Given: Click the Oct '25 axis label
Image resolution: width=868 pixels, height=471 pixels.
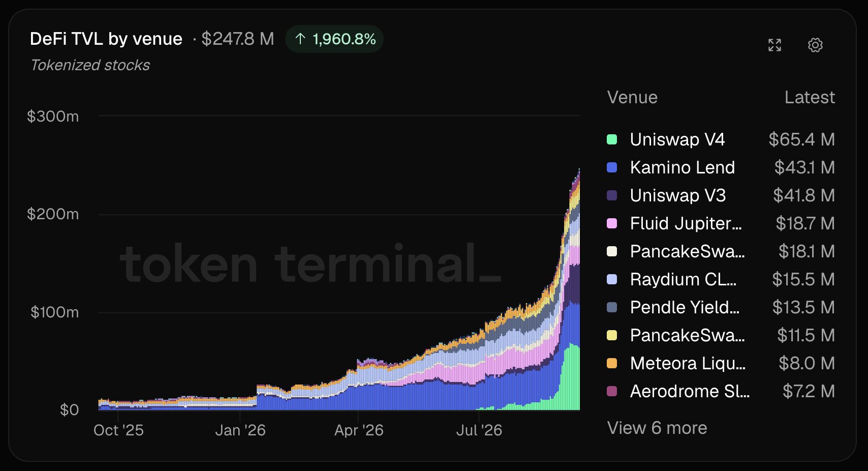Looking at the screenshot, I should [118, 430].
